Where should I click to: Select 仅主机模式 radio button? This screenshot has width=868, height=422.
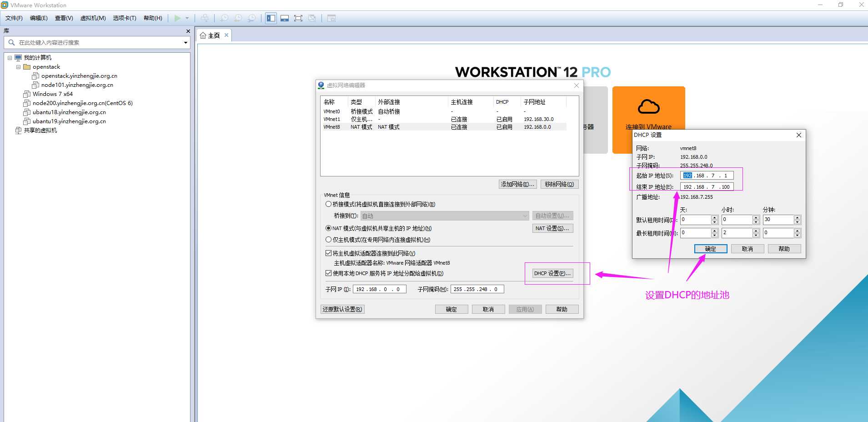click(x=328, y=240)
